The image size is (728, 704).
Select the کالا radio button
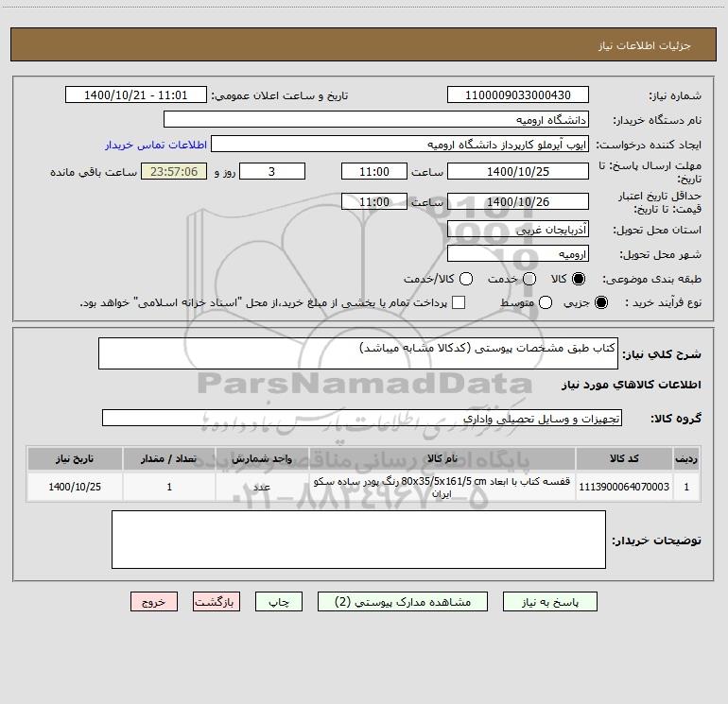pyautogui.click(x=579, y=279)
